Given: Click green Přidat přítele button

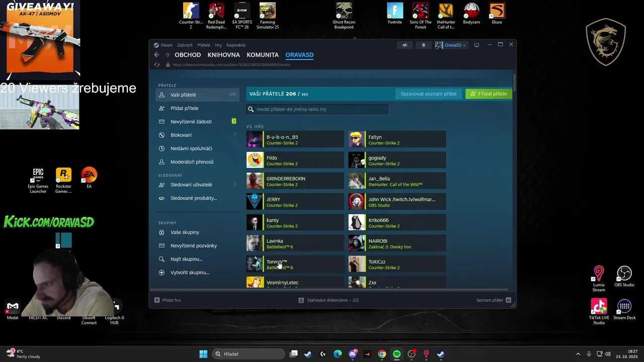Looking at the screenshot, I should [x=489, y=94].
